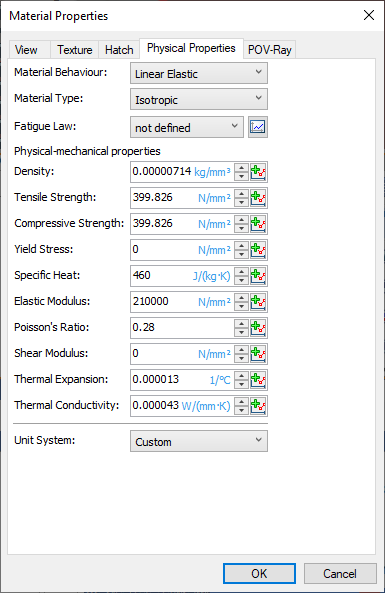Increase Yield Stress with up spinner arrow
385x593 pixels.
pyautogui.click(x=241, y=245)
